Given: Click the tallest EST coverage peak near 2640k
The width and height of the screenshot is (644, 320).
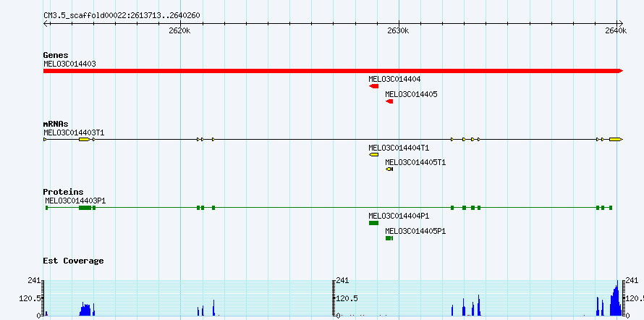Looking at the screenshot, I should 617,298.
